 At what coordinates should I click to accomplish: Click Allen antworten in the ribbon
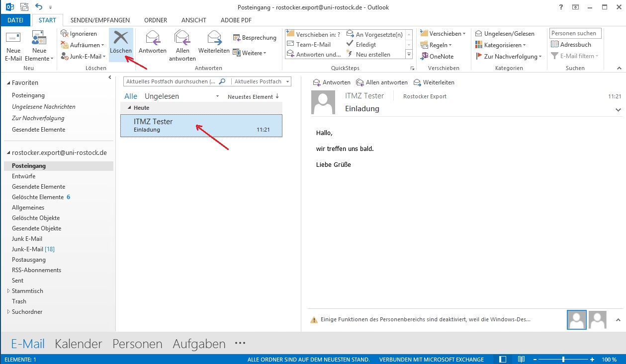(x=182, y=46)
